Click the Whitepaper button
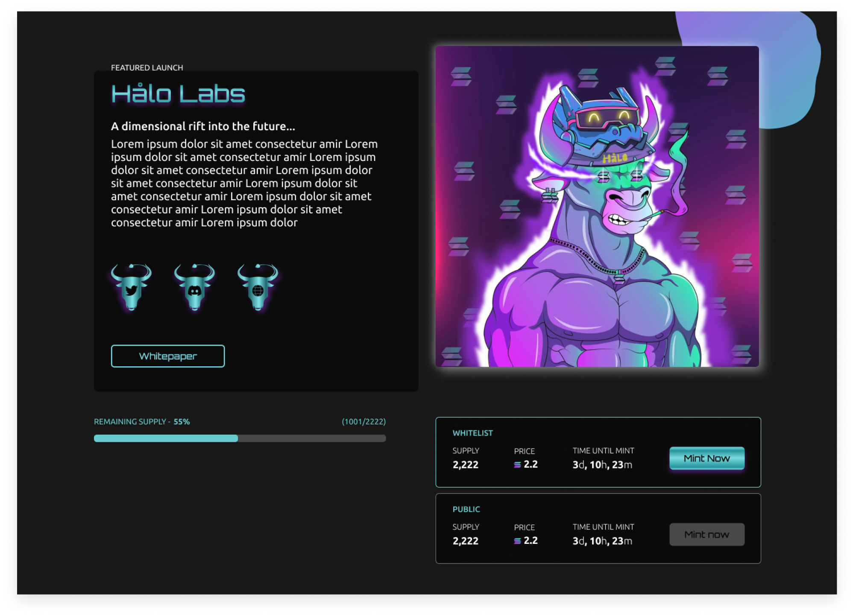The width and height of the screenshot is (853, 616). point(168,356)
